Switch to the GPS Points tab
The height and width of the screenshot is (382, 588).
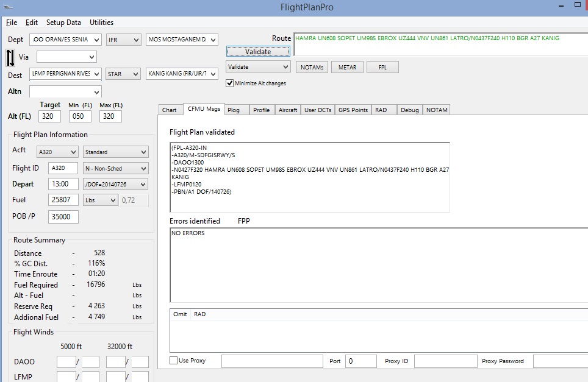(x=353, y=110)
